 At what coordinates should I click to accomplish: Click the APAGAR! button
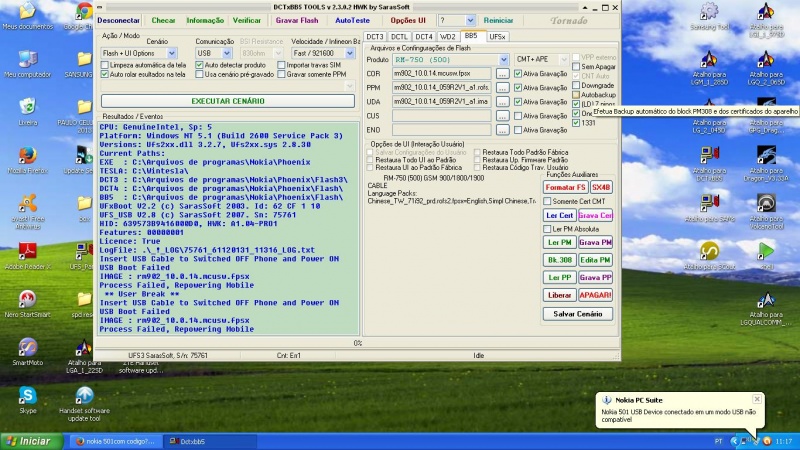595,295
